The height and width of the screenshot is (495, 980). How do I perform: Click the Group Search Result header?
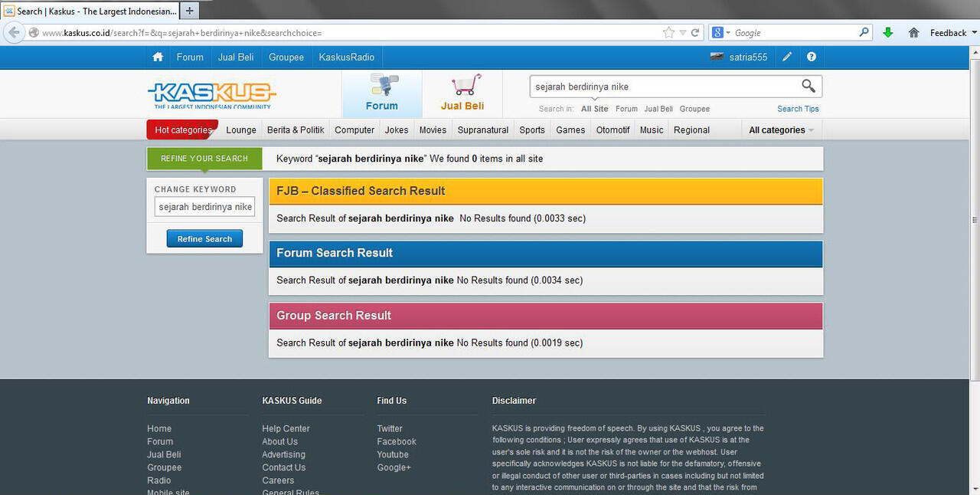pyautogui.click(x=546, y=316)
